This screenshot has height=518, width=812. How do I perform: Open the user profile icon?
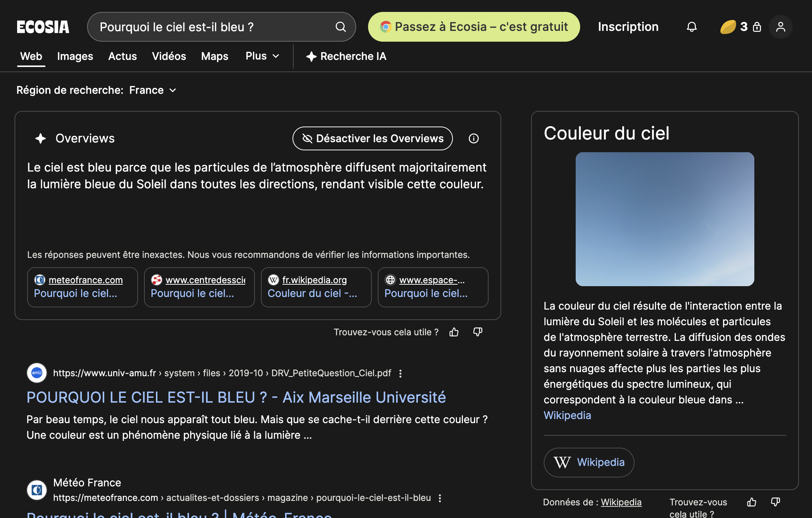780,27
